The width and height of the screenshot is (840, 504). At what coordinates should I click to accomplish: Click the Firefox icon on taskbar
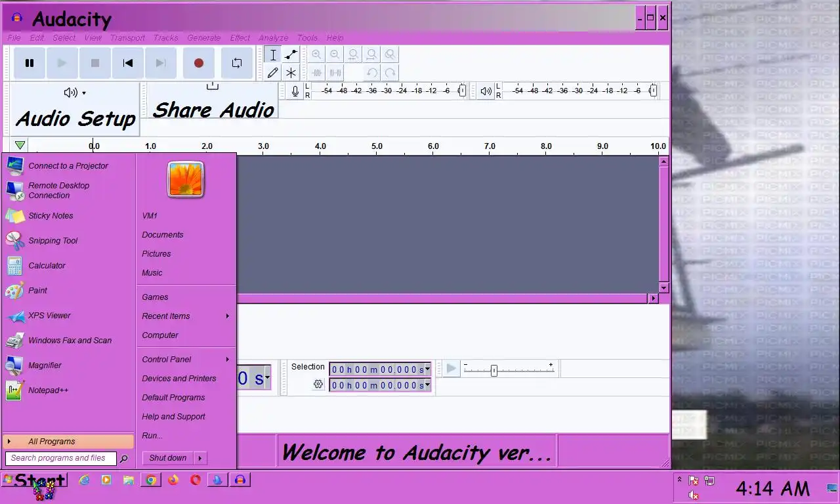pyautogui.click(x=173, y=480)
